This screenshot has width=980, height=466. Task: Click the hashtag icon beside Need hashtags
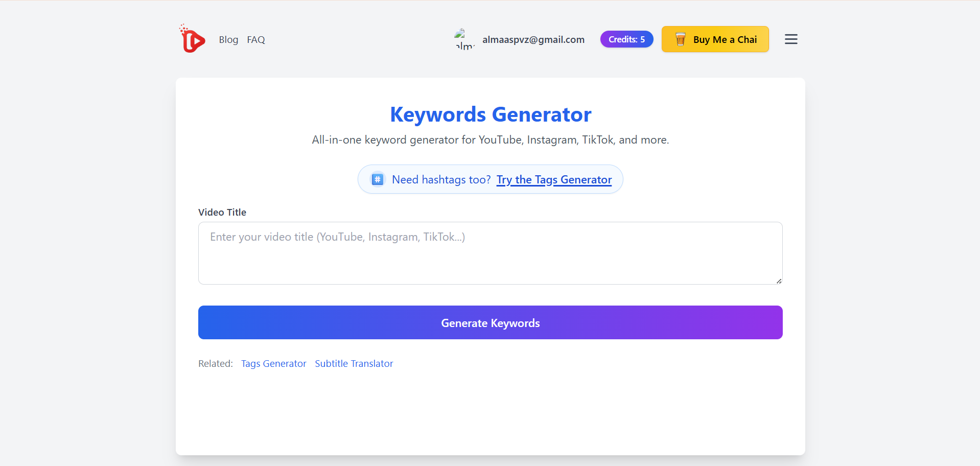[378, 179]
